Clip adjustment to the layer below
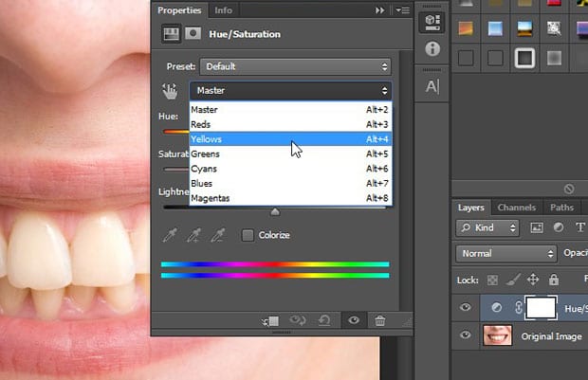 pos(270,321)
